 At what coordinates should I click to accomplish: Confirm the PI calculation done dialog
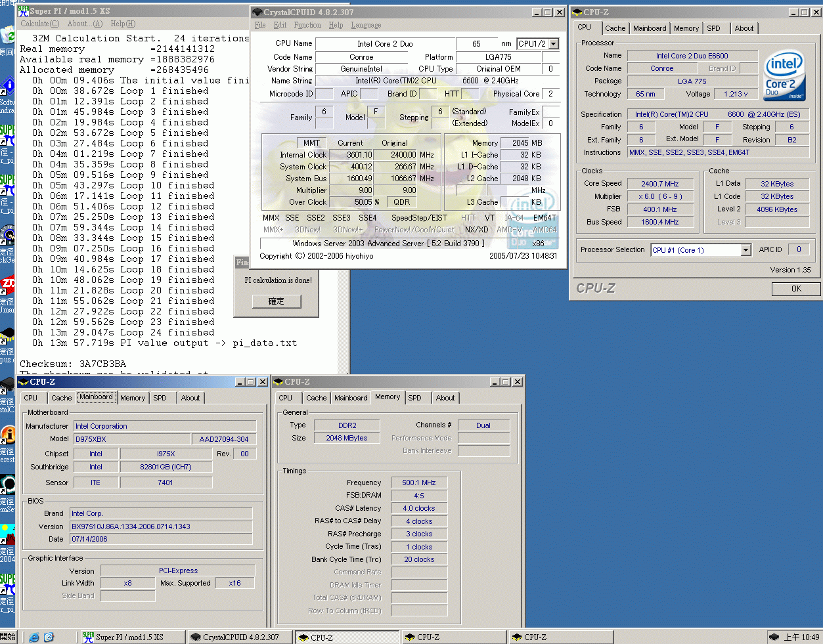pos(277,301)
